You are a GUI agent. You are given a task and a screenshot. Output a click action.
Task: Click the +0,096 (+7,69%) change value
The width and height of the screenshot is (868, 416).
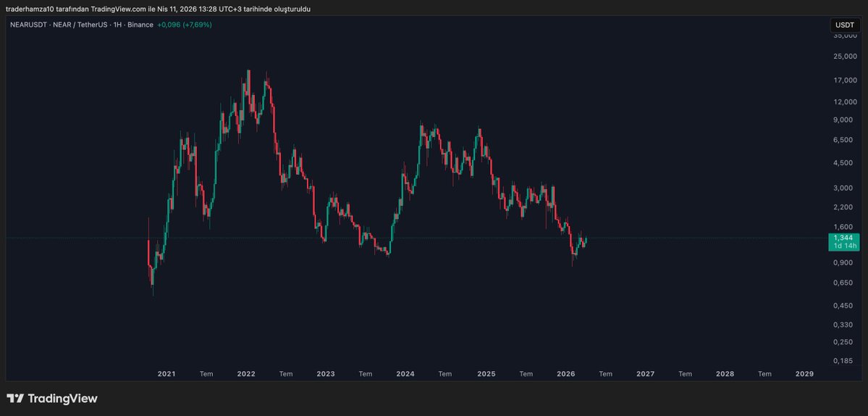click(x=185, y=25)
